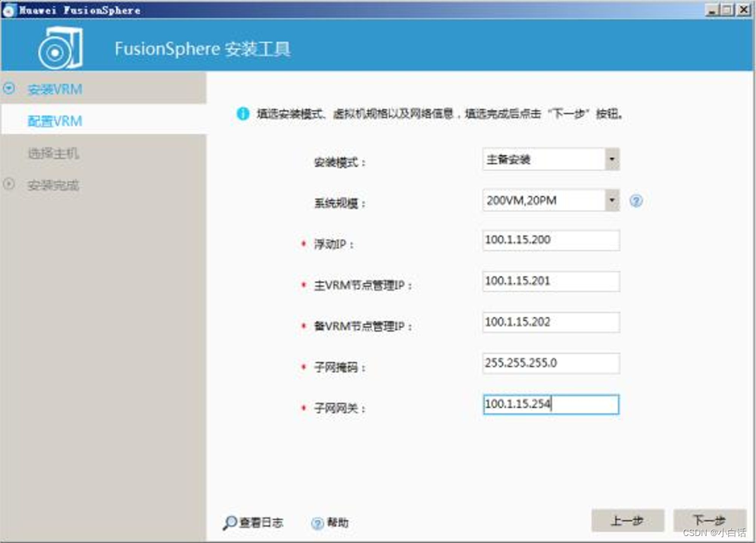Select the 配置VRM step in sidebar
This screenshot has width=756, height=543.
[x=55, y=121]
